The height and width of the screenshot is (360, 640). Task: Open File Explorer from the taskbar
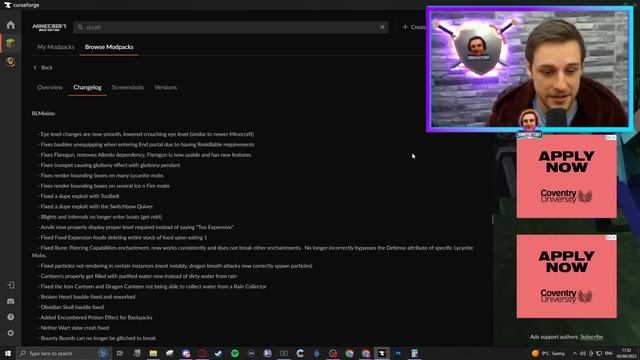click(153, 353)
